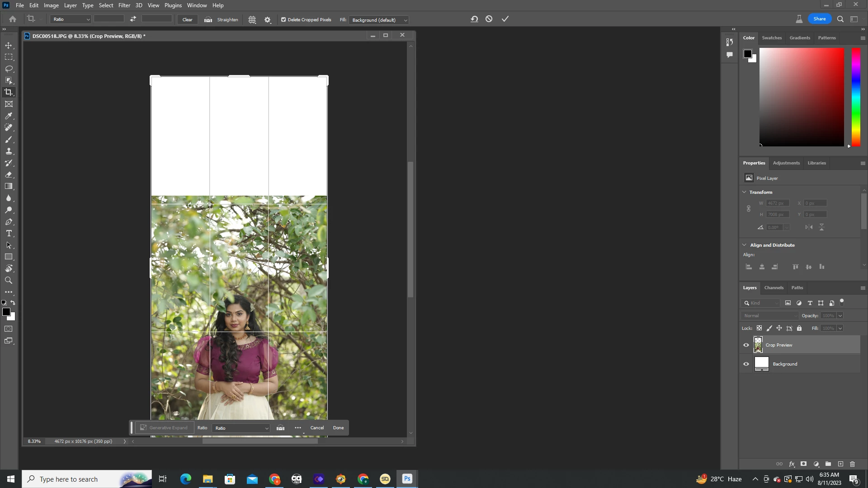Image resolution: width=868 pixels, height=488 pixels.
Task: Select the Clone Stamp tool
Action: point(9,151)
